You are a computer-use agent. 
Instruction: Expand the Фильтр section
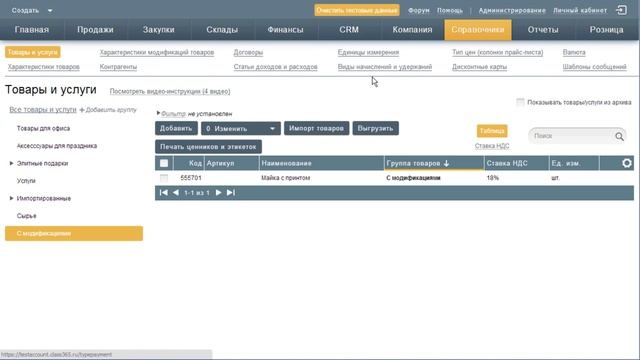173,114
